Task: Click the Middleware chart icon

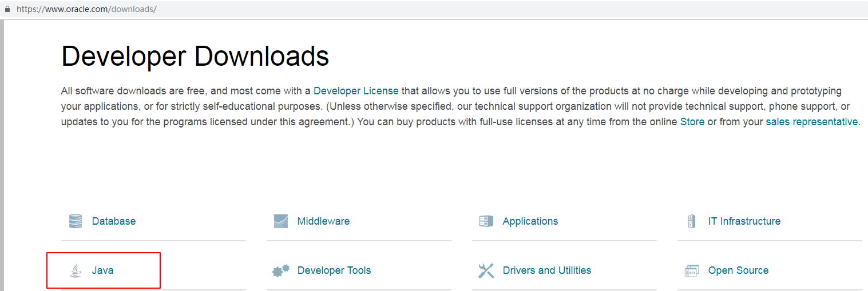Action: pyautogui.click(x=280, y=221)
